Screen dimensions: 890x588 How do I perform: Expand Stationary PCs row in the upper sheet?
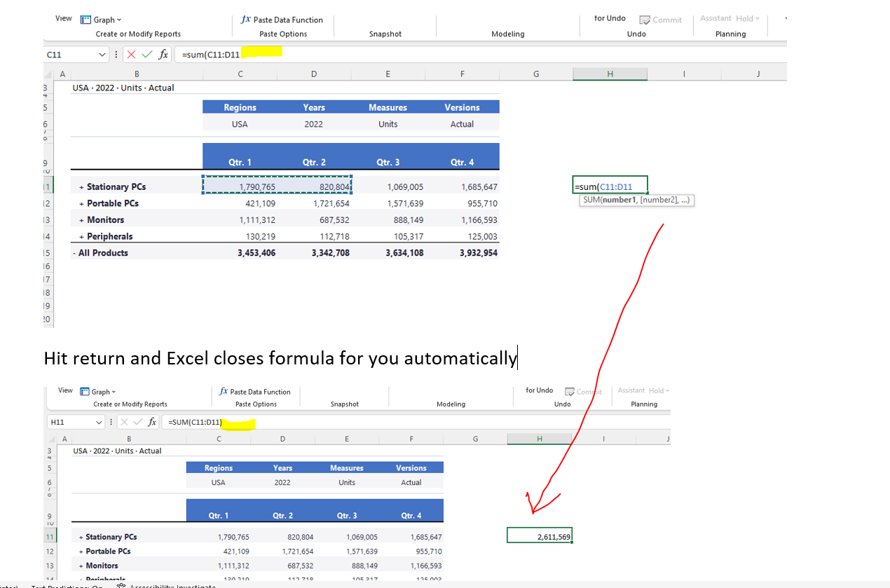point(81,187)
